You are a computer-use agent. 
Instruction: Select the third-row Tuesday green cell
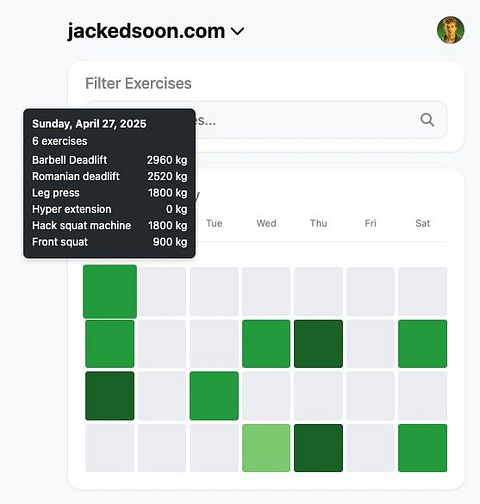[x=214, y=396]
